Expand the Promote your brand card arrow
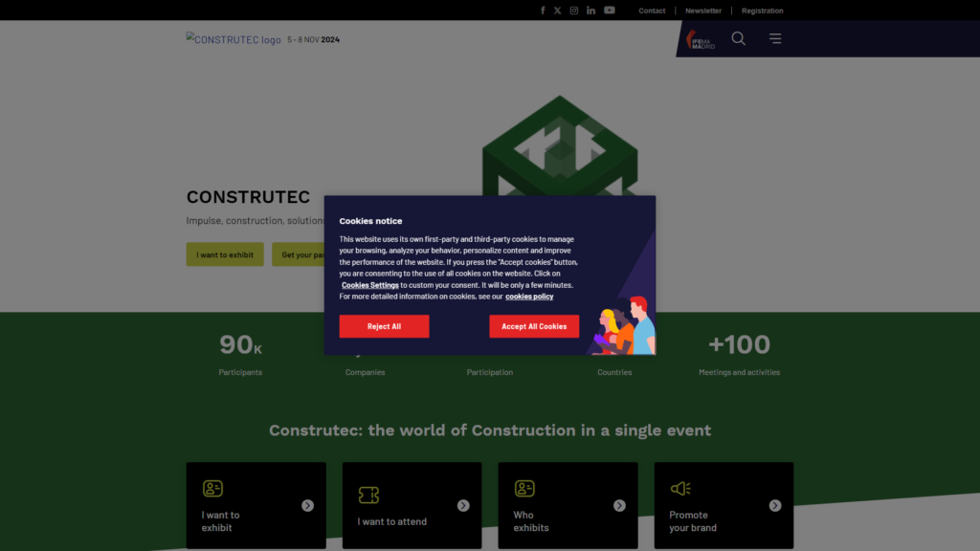Screen dimensions: 980x551 (775, 505)
